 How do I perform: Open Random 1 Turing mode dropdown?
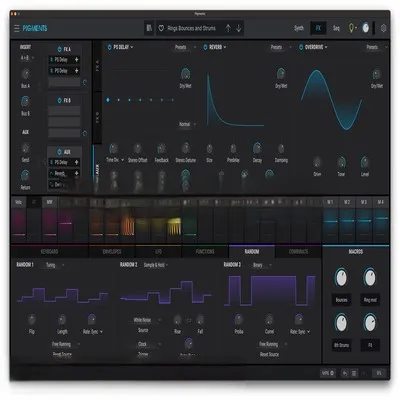(x=55, y=265)
